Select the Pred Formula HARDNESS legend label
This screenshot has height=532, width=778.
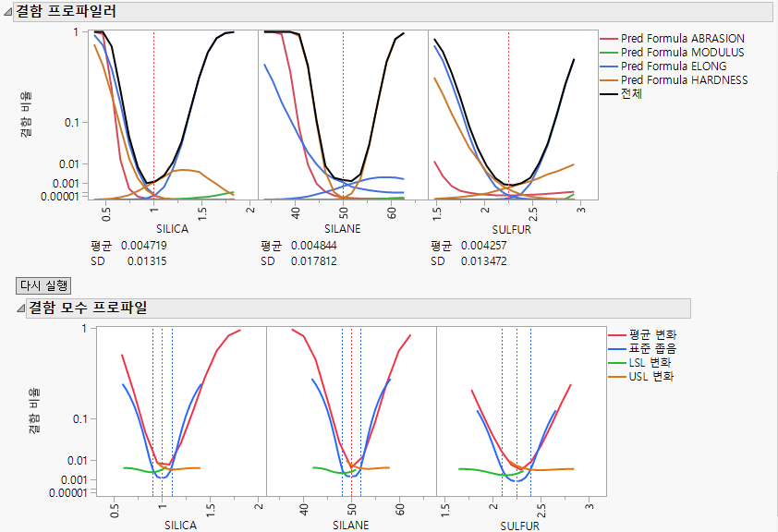685,80
